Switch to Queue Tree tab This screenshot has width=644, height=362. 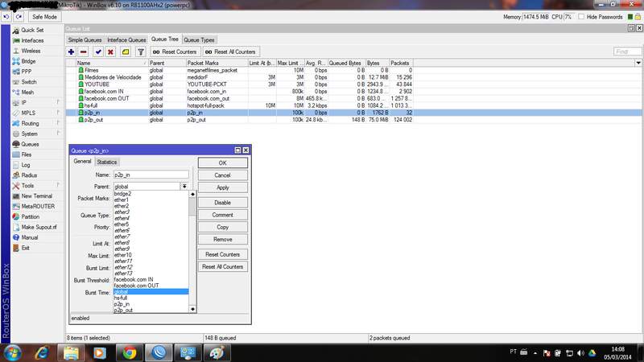tap(165, 39)
